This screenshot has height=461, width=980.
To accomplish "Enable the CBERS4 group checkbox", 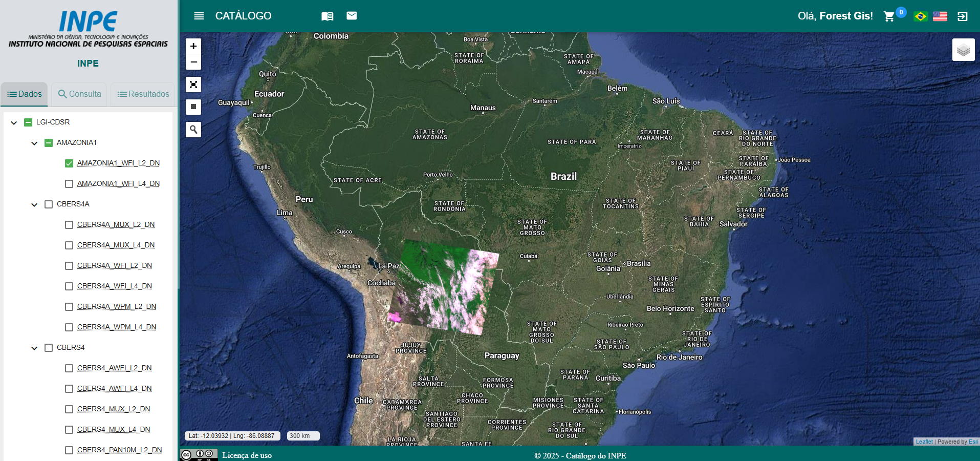I will [49, 348].
